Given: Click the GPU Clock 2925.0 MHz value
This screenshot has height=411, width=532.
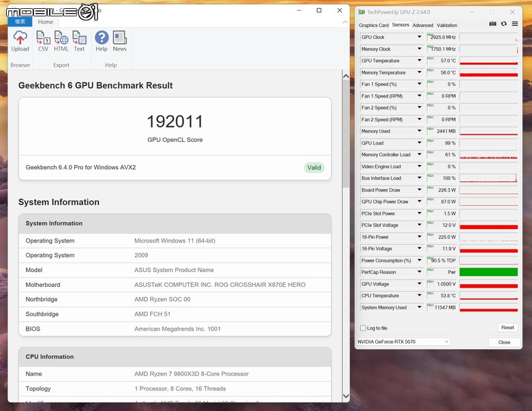Looking at the screenshot, I should coord(443,37).
